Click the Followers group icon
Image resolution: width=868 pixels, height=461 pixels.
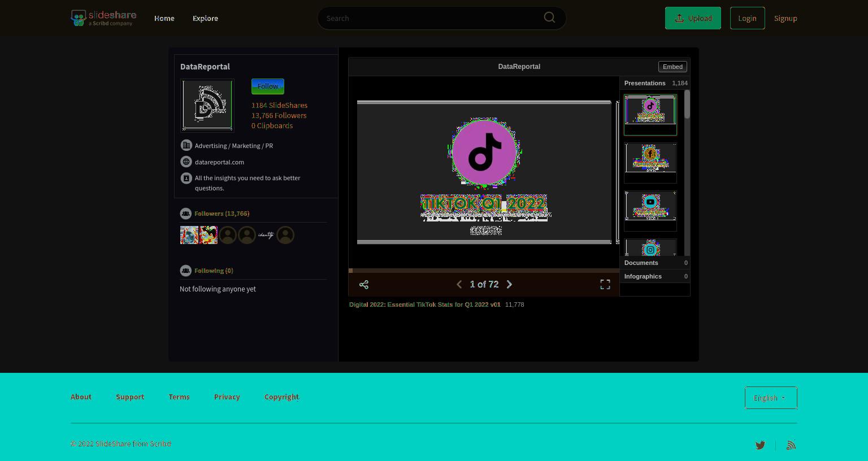click(185, 214)
